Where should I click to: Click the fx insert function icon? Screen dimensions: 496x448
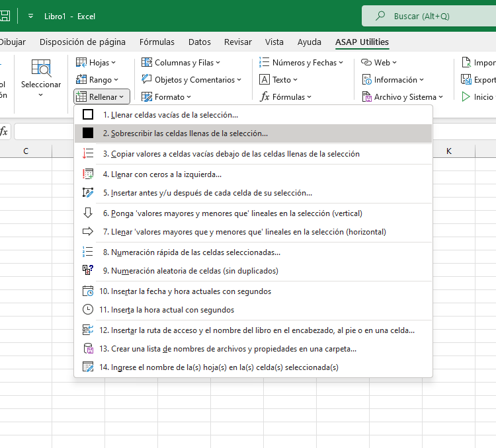click(x=4, y=131)
